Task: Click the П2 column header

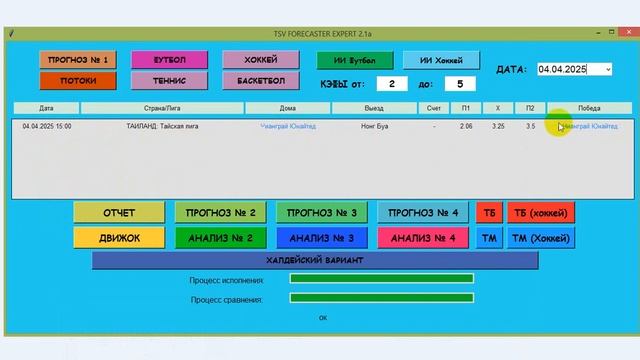Action: click(x=530, y=108)
